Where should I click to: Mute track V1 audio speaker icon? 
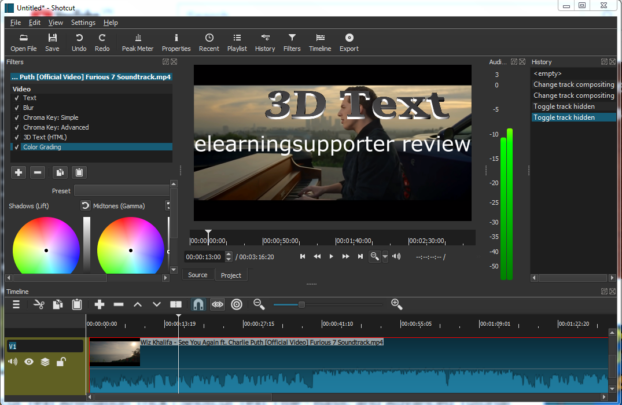[x=13, y=362]
